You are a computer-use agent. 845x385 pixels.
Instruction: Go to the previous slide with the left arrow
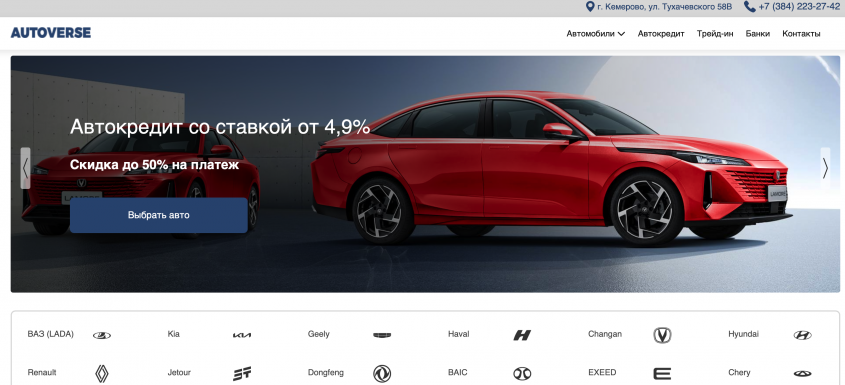pos(25,168)
